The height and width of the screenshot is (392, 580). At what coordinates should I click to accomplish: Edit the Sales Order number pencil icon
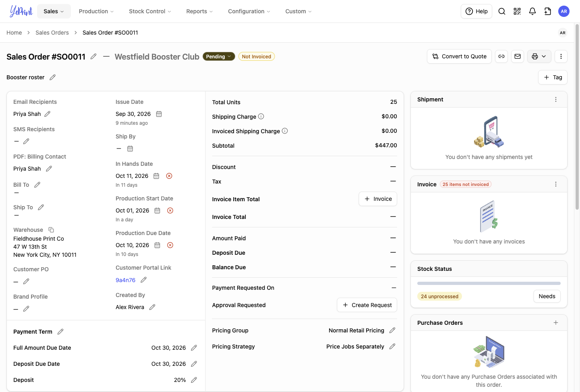pyautogui.click(x=93, y=56)
